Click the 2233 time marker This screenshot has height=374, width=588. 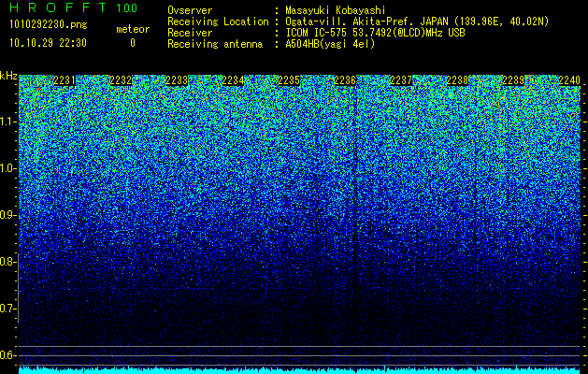tap(177, 80)
